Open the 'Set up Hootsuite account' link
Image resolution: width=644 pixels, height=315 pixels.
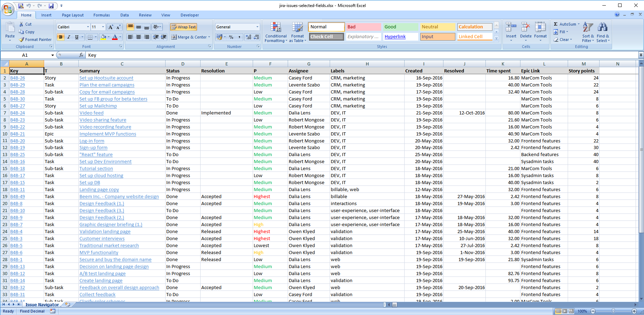click(x=106, y=78)
